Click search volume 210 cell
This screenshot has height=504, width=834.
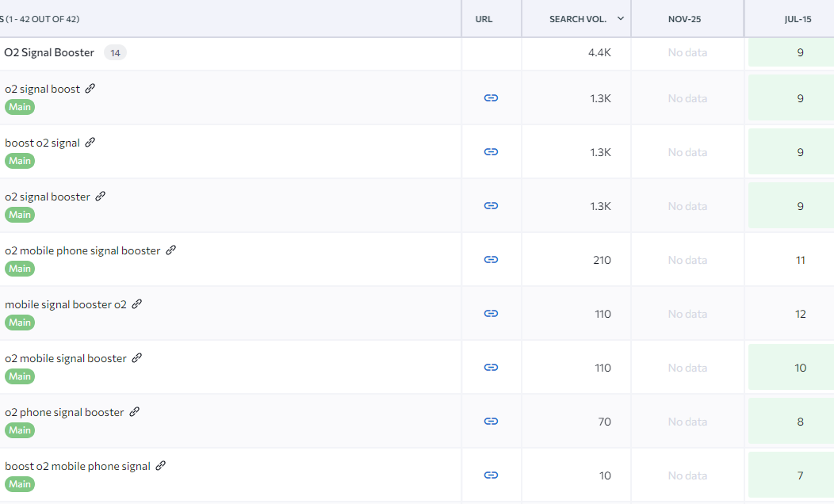pyautogui.click(x=602, y=260)
